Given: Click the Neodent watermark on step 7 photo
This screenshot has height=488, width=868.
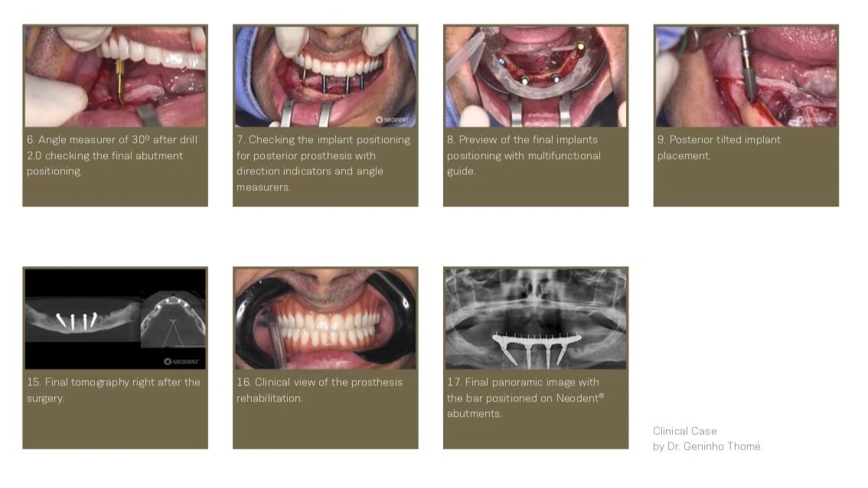Looking at the screenshot, I should tap(393, 119).
